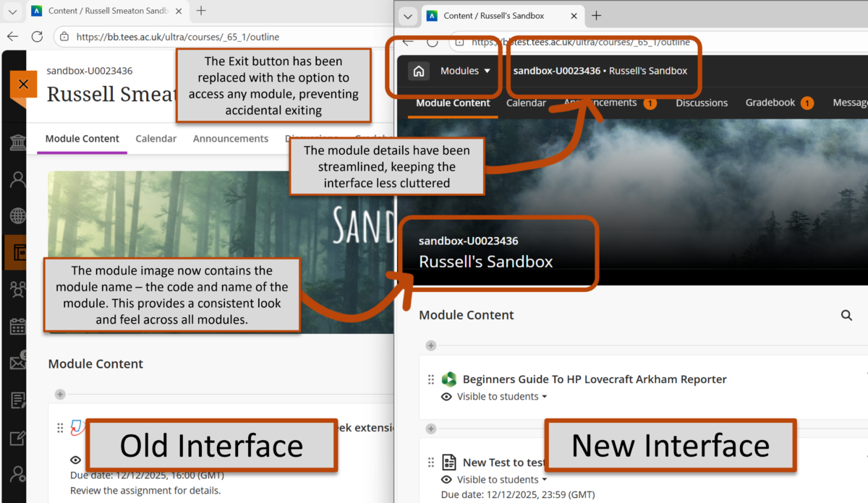Expand Visible to students dropdown for Beginners Guide

pyautogui.click(x=502, y=397)
